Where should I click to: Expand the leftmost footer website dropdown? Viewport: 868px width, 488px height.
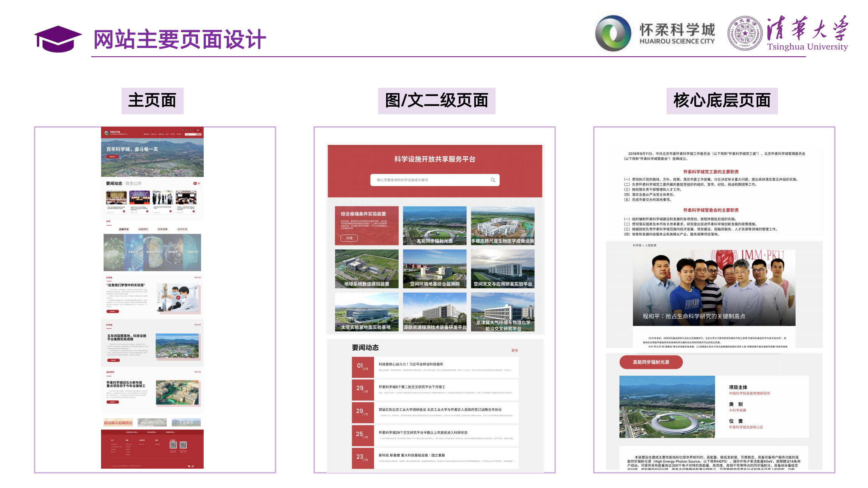132,432
